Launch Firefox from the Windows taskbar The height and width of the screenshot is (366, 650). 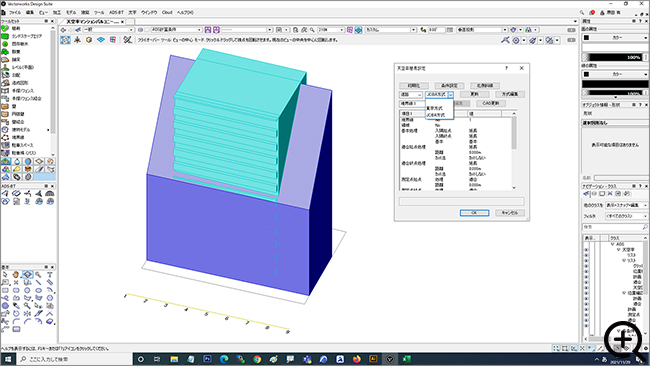[x=357, y=359]
